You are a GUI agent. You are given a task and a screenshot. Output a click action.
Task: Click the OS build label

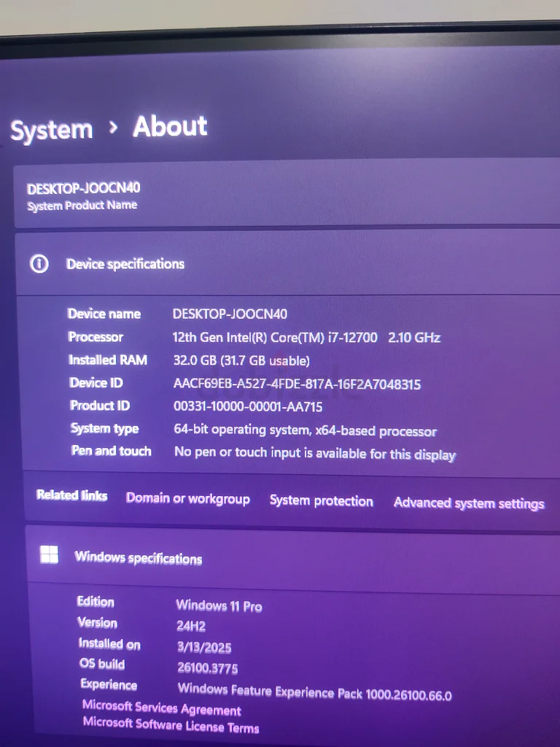point(102,664)
